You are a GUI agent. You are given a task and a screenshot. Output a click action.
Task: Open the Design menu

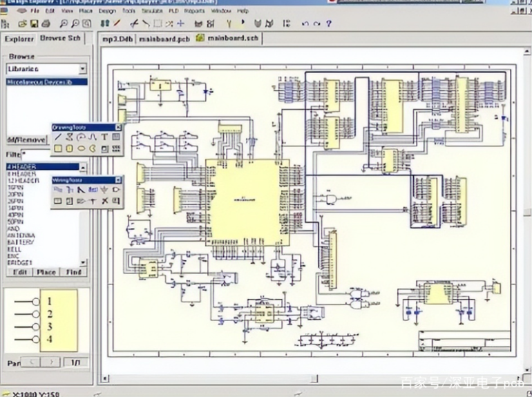[x=107, y=11]
